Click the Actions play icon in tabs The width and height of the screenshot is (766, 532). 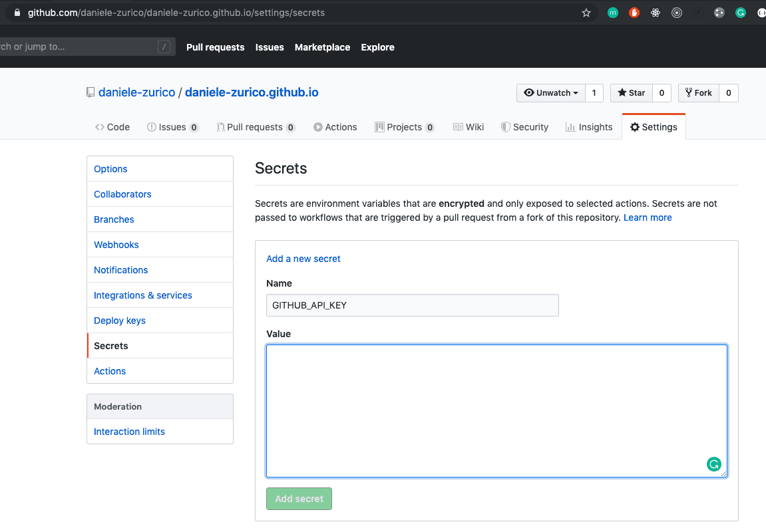coord(318,127)
